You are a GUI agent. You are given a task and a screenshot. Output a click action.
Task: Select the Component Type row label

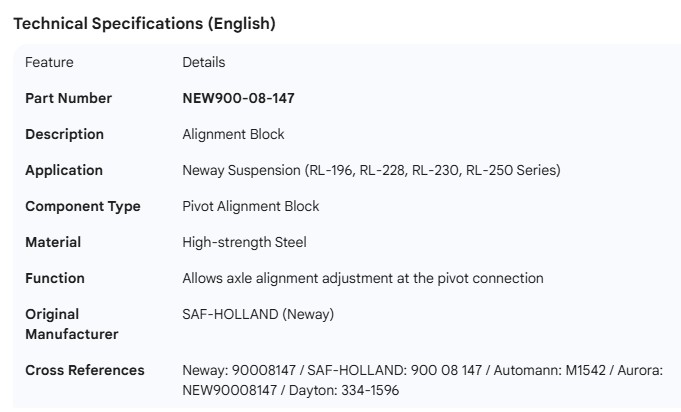[83, 206]
